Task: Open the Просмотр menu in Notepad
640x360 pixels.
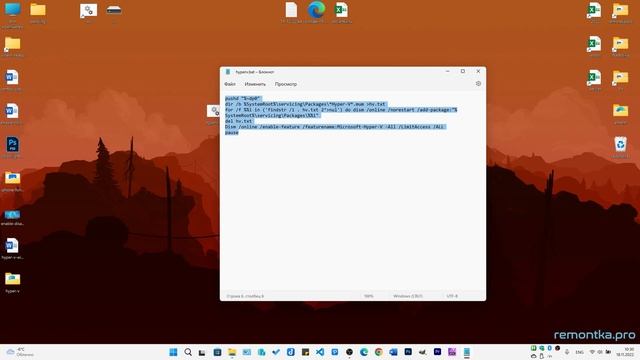Action: 286,84
